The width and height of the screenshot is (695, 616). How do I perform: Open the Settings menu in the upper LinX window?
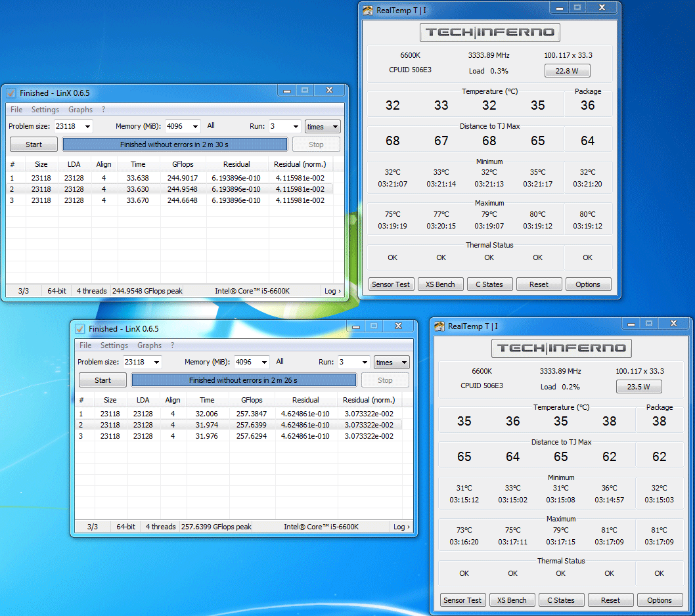click(45, 110)
